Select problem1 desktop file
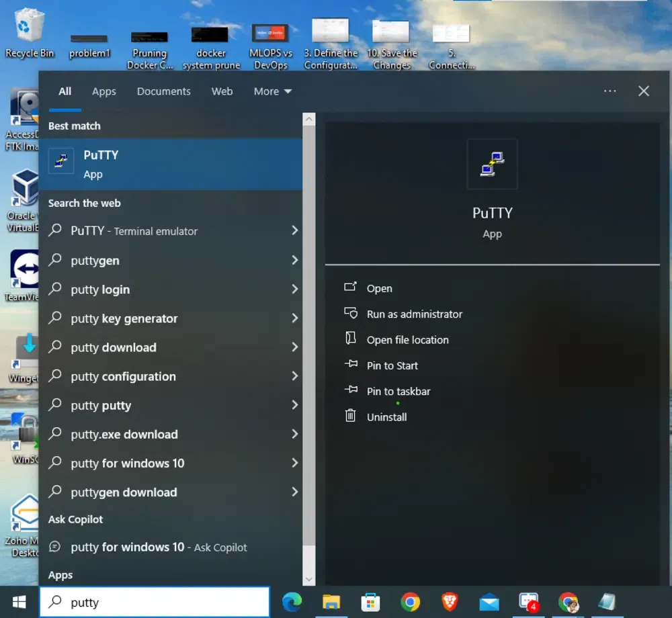Image resolution: width=672 pixels, height=618 pixels. tap(89, 46)
